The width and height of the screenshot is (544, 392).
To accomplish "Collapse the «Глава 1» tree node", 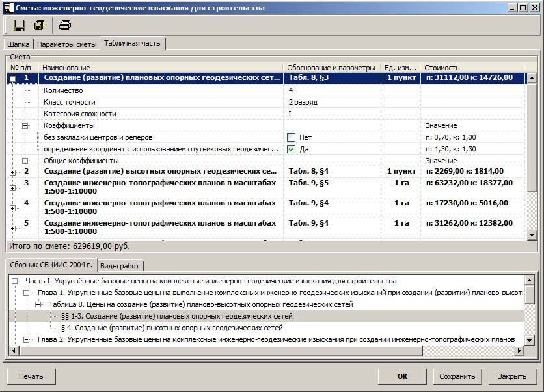I will coord(27,293).
